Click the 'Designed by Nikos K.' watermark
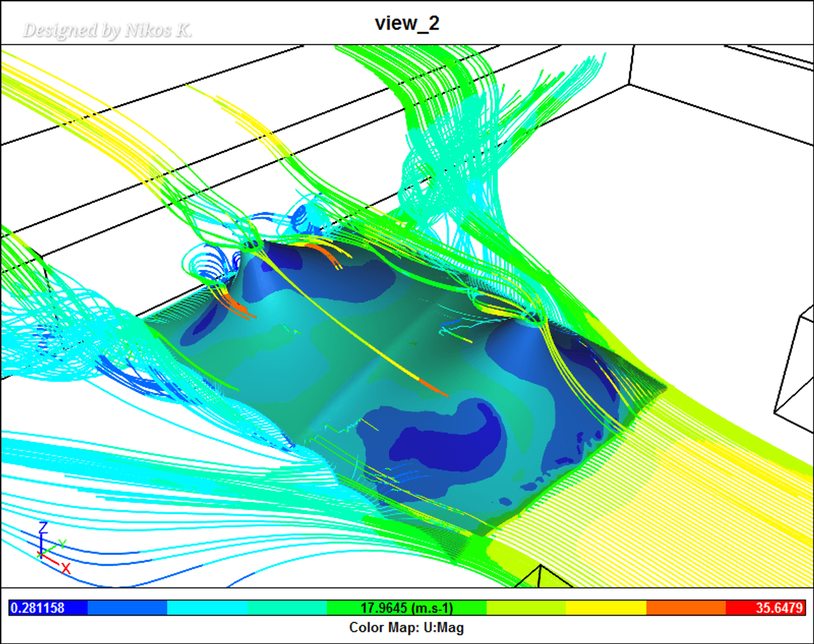The height and width of the screenshot is (644, 814). click(107, 30)
